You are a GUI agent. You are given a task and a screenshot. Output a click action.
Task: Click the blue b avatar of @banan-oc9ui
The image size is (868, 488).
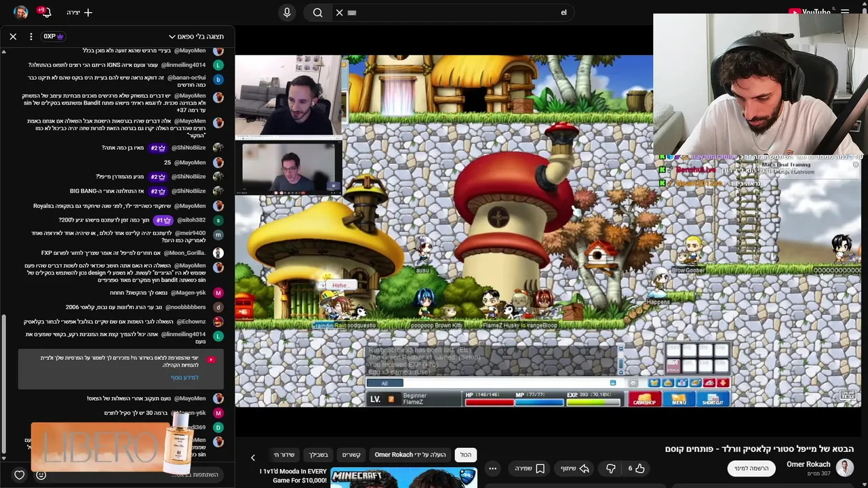(218, 79)
